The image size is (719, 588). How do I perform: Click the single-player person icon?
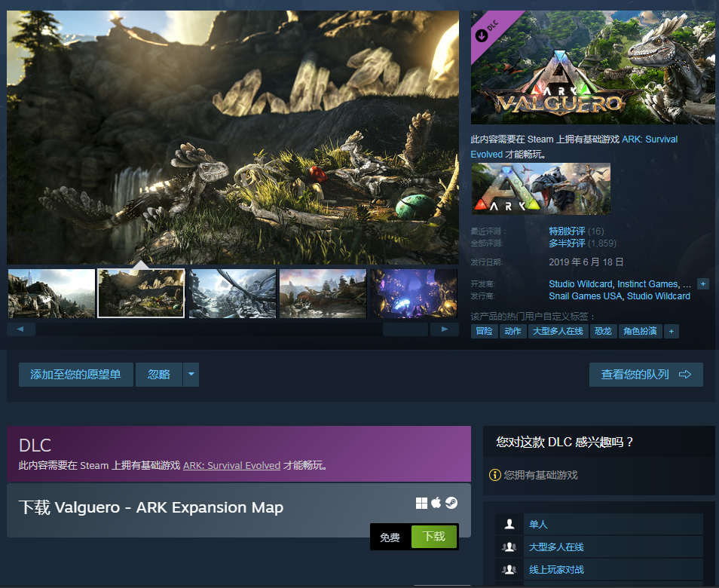509,524
